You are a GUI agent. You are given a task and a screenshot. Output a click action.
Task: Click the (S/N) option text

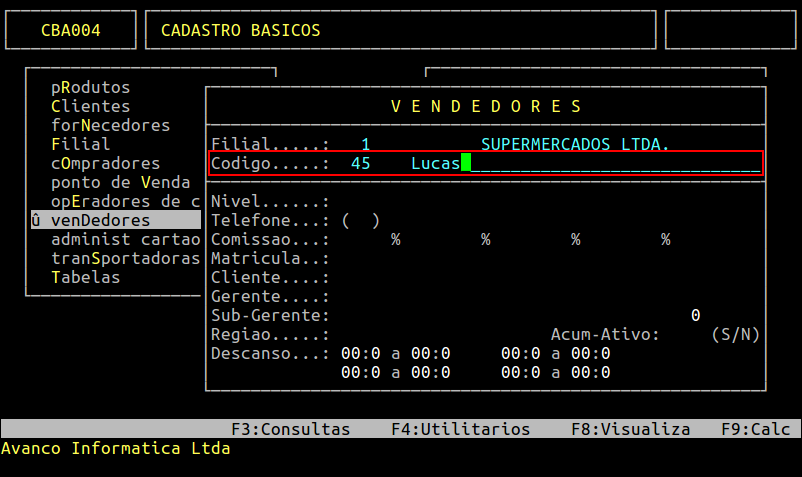tap(736, 334)
